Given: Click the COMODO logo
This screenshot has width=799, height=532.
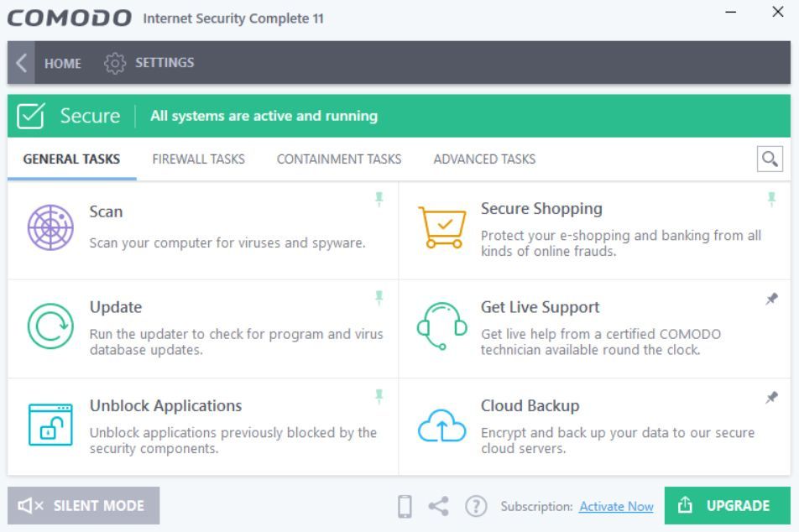Looking at the screenshot, I should point(70,18).
